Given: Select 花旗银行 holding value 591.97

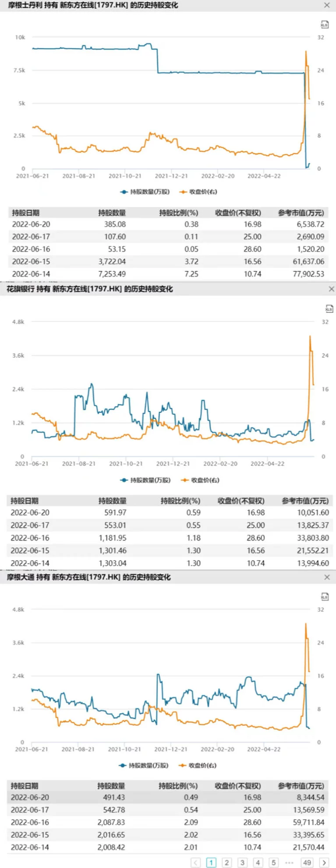Looking at the screenshot, I should (116, 512).
